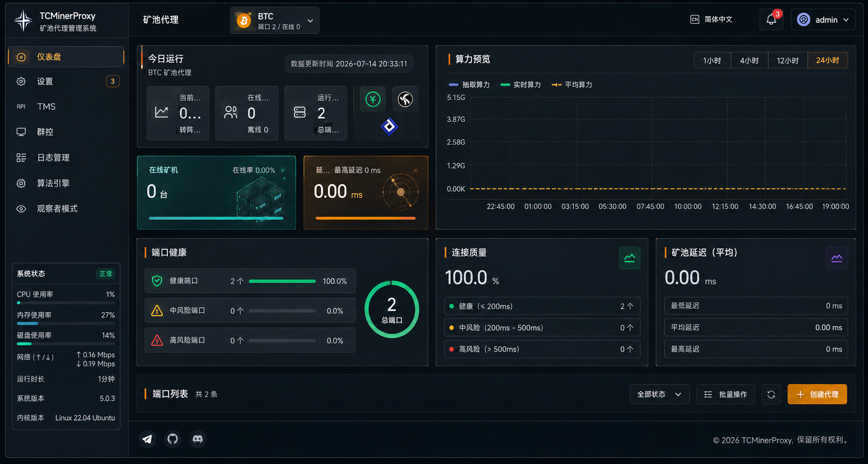Select the 24小时 time range tab
The width and height of the screenshot is (868, 464).
click(828, 60)
